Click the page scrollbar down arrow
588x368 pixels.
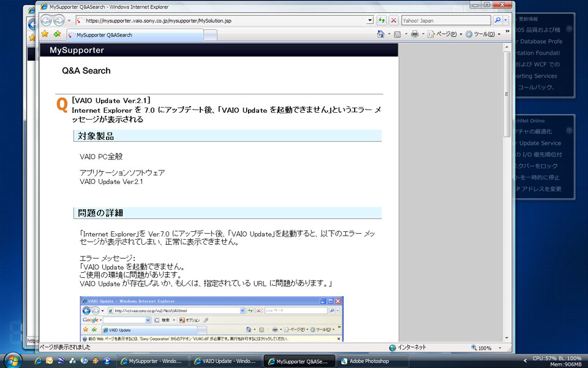pos(507,338)
